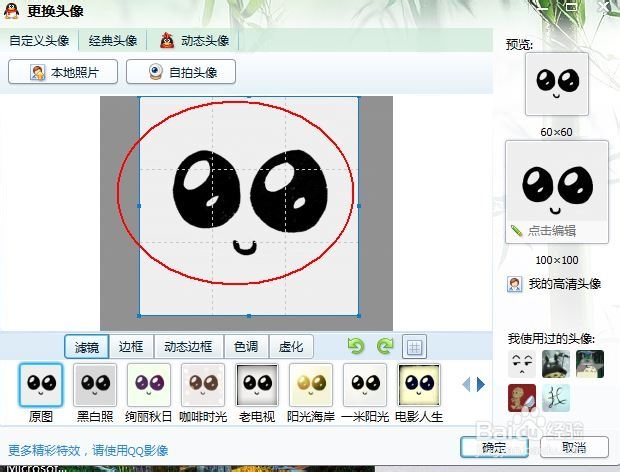Choose the sleepy face used avatar
Screen dimensions: 620x472
(522, 364)
